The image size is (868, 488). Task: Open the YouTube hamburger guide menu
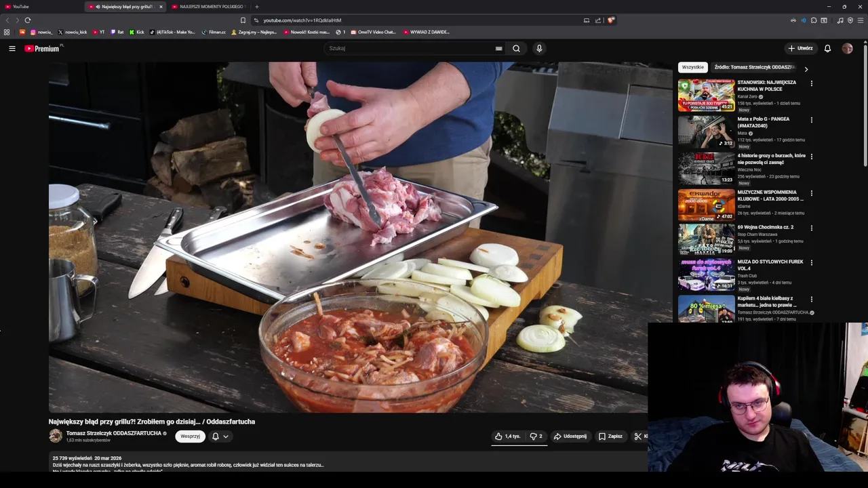(12, 48)
